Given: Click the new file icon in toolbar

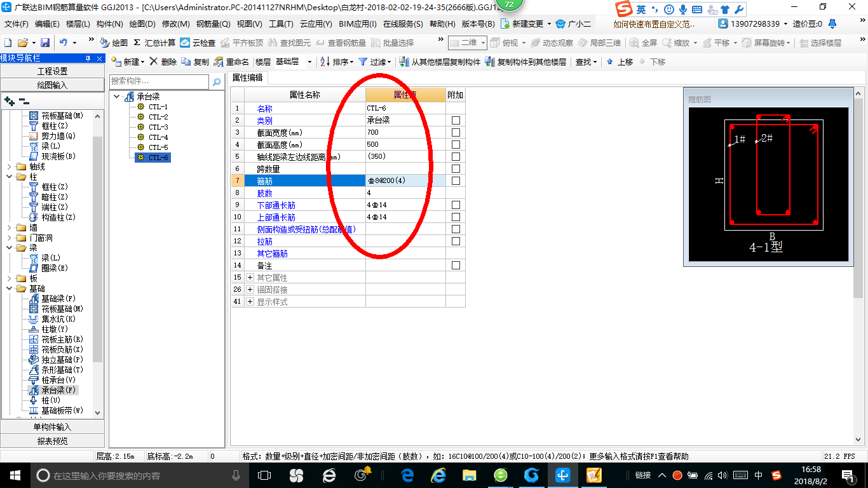Looking at the screenshot, I should [x=8, y=43].
